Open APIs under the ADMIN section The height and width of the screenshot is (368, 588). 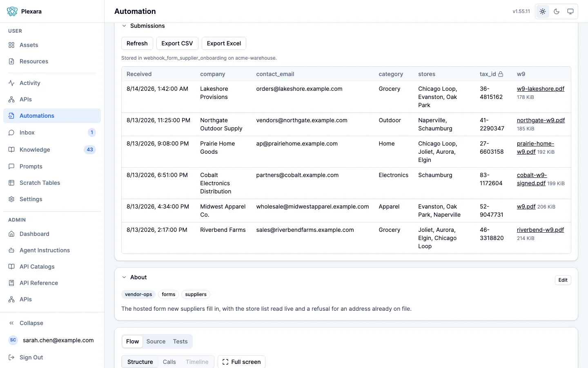(52, 299)
